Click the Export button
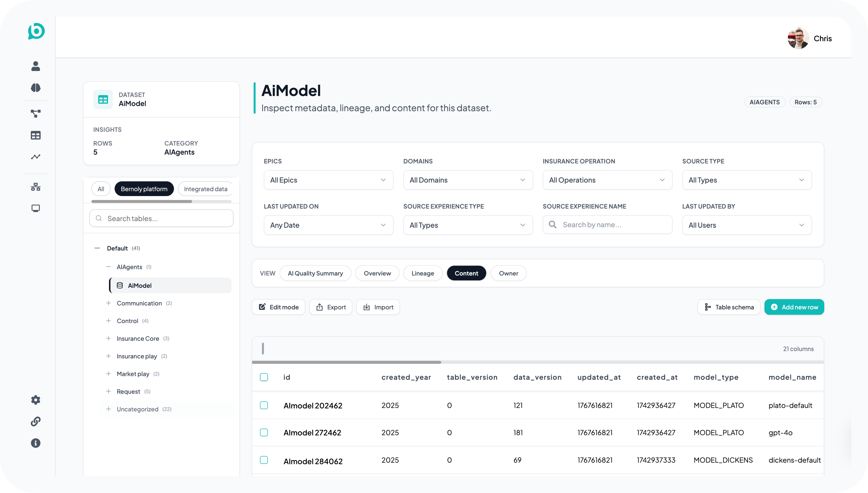This screenshot has height=493, width=868. click(x=331, y=307)
